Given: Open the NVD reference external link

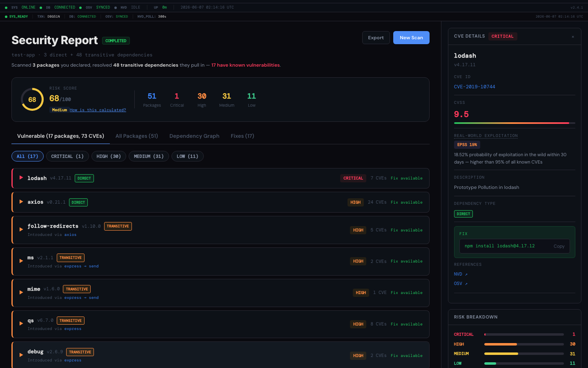Looking at the screenshot, I should point(461,274).
